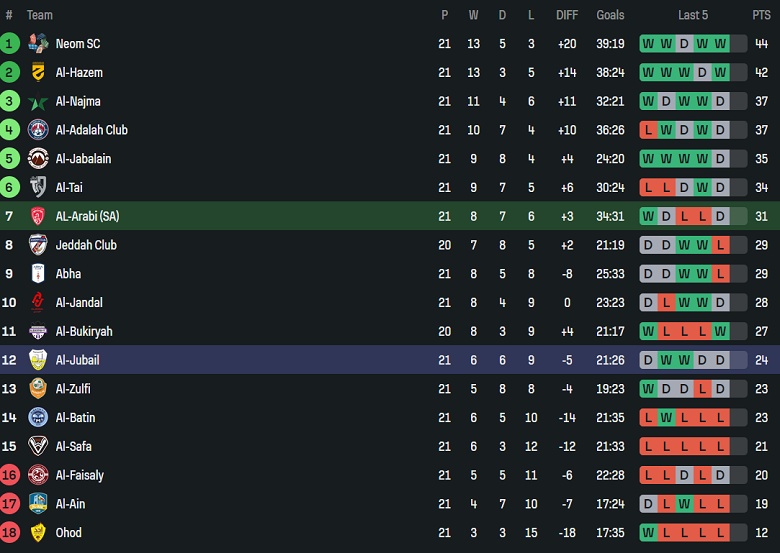Click the DIFF column header
The width and height of the screenshot is (780, 553).
(567, 15)
